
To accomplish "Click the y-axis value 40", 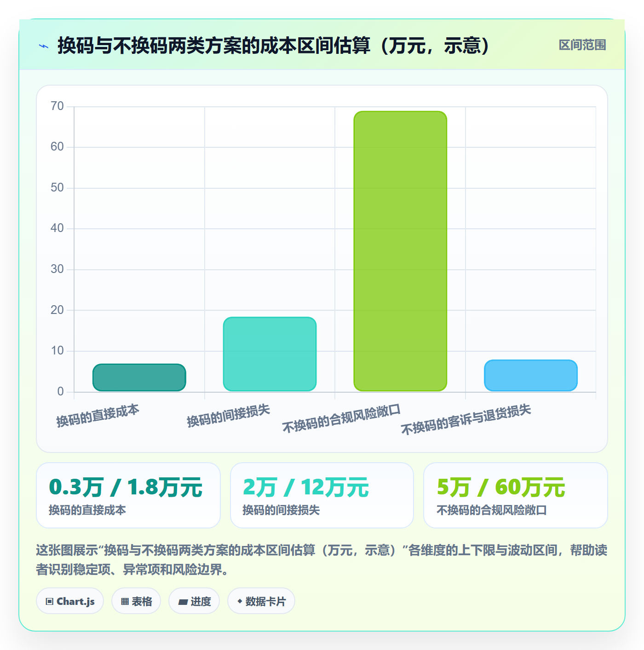I will point(57,228).
